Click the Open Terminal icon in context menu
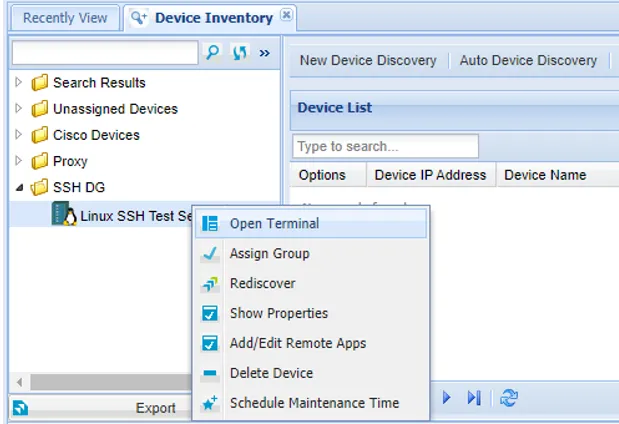Viewport: 619px width, 424px height. pos(210,223)
